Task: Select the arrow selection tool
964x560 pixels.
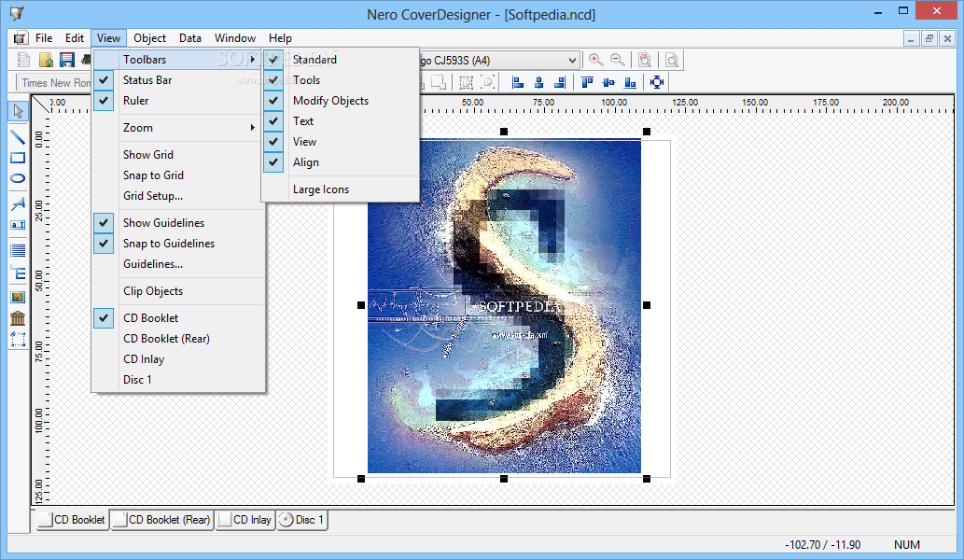Action: [x=18, y=111]
